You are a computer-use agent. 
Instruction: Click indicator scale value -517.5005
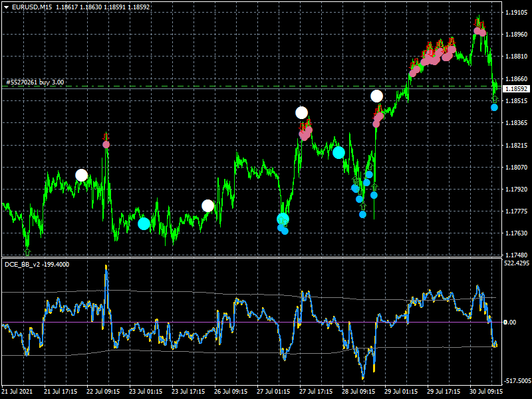click(517, 381)
